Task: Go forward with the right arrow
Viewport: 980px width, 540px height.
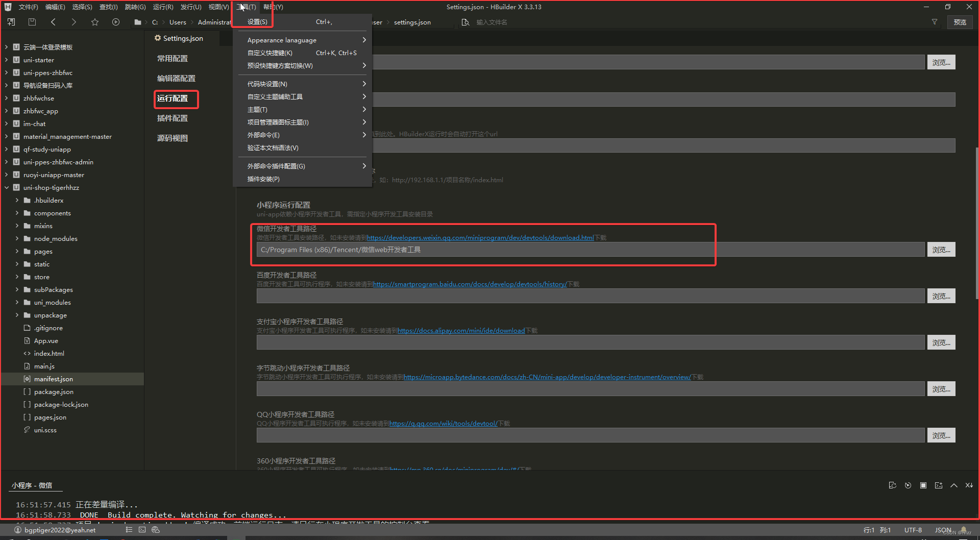Action: [74, 22]
